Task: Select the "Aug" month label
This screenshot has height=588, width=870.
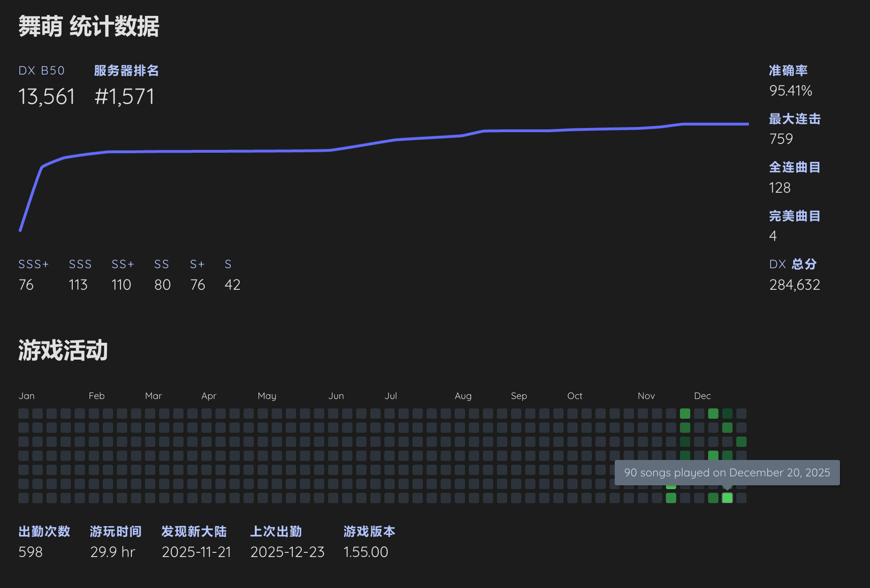Action: [x=463, y=396]
